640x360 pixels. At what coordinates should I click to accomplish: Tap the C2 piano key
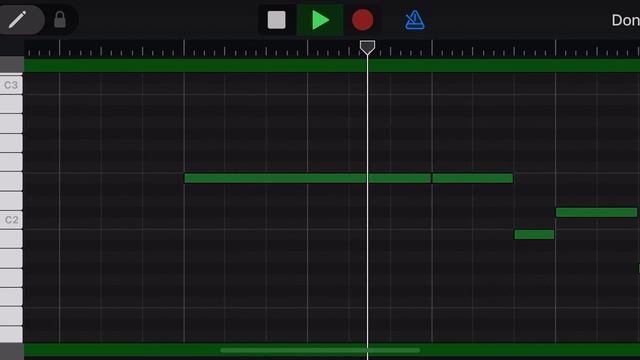(11, 220)
